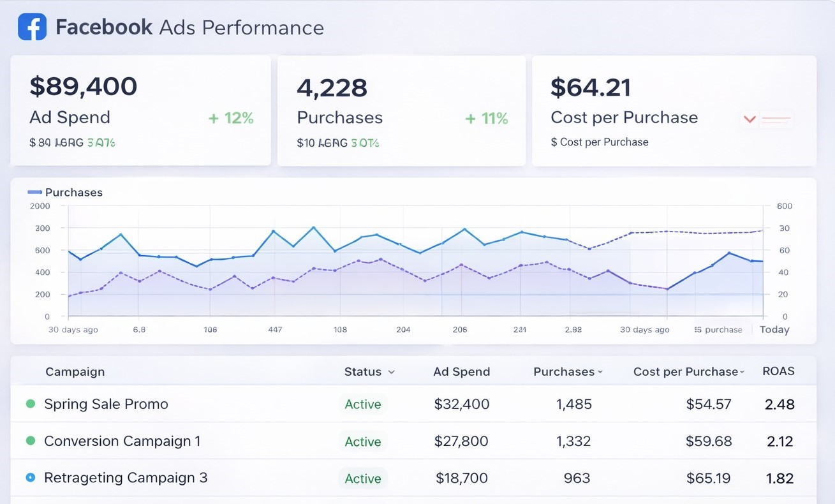
Task: Click the Today marker on chart axis
Action: 774,330
